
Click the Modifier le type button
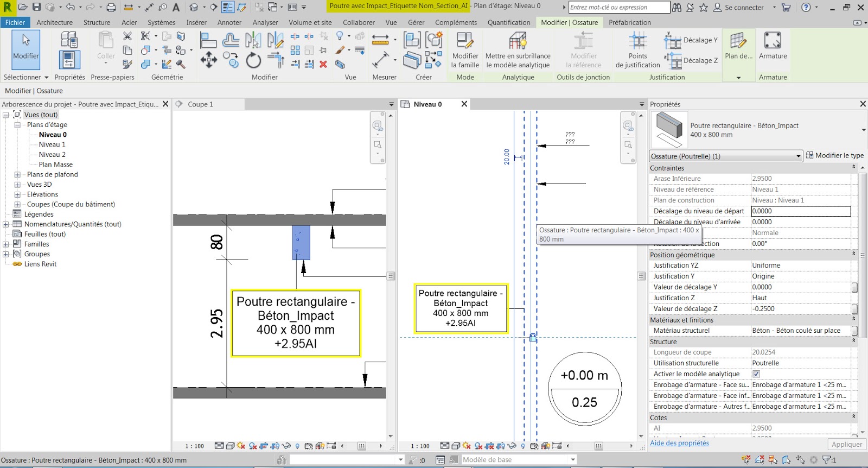834,156
